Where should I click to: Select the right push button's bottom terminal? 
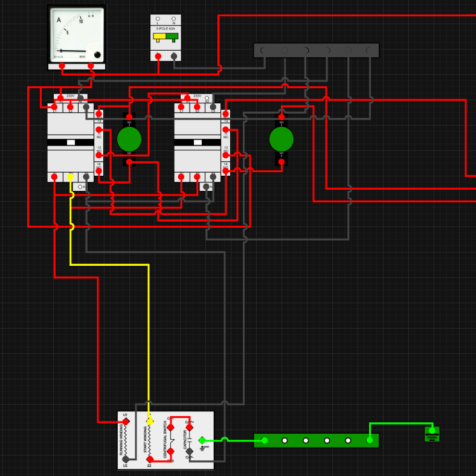(281, 162)
